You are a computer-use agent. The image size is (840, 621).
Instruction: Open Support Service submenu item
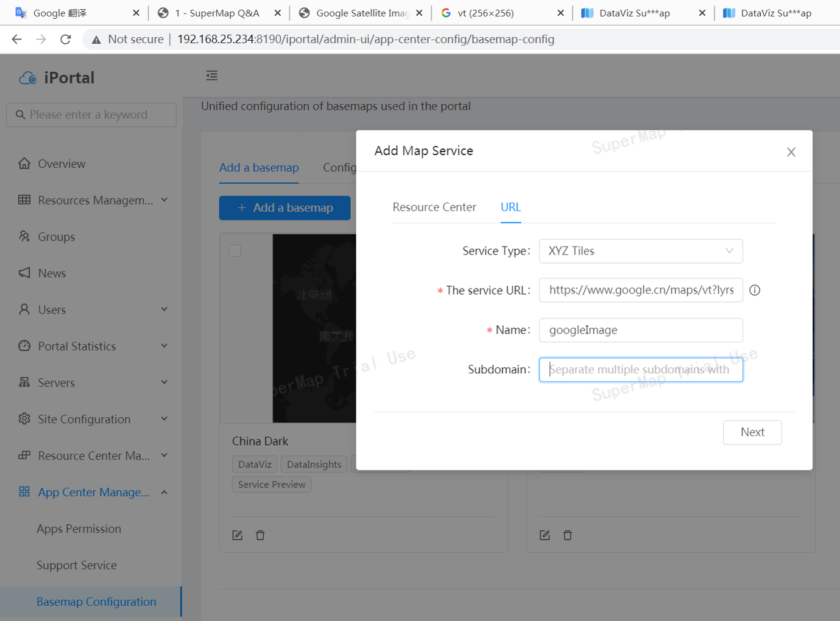(x=76, y=565)
